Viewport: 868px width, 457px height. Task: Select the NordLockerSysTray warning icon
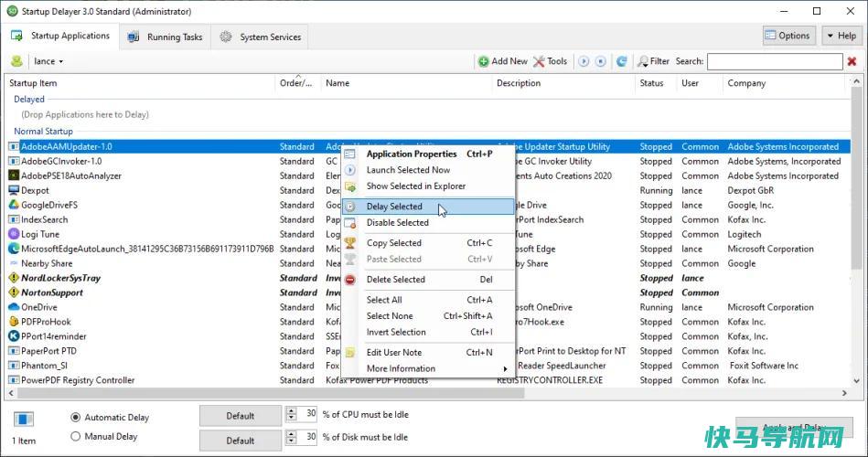tap(14, 278)
